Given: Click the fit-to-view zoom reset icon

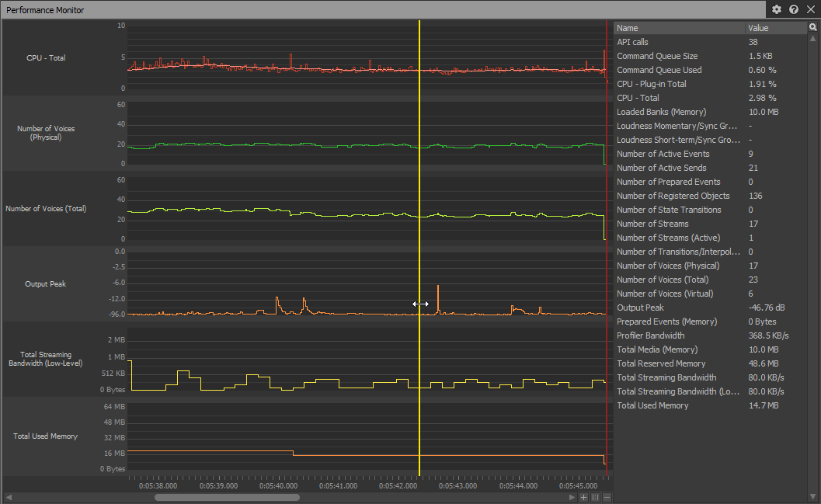Looking at the screenshot, I should tap(595, 497).
